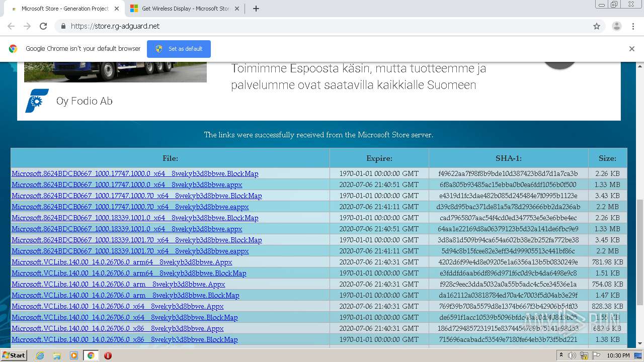644x362 pixels.
Task: View site information via the lock icon
Action: pyautogui.click(x=63, y=26)
